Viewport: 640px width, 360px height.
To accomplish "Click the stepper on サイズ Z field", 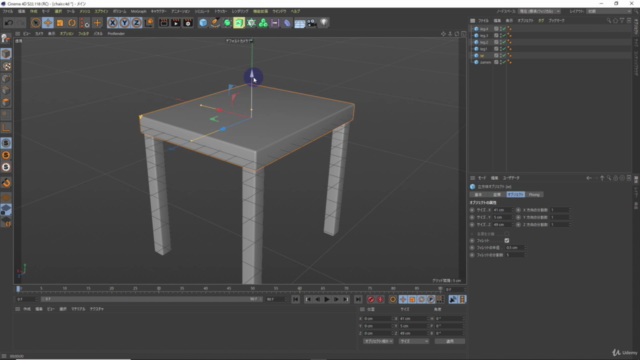I will [512, 224].
